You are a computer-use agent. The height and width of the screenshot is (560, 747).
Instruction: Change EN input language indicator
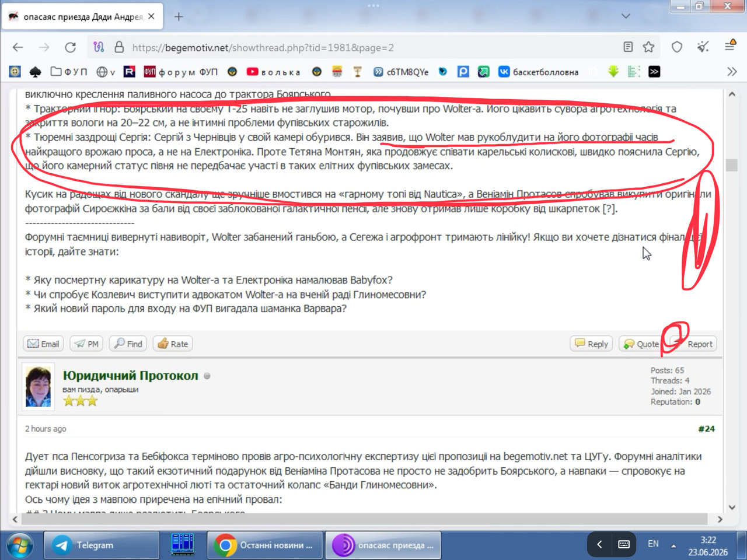653,544
